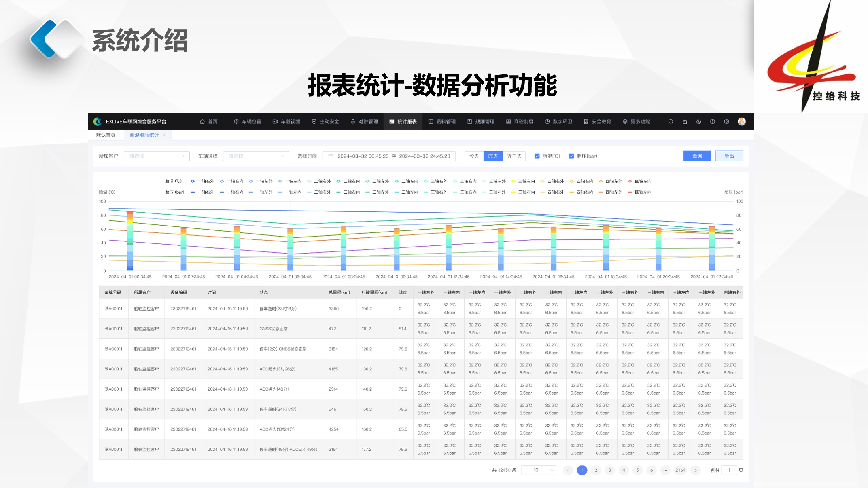Click the alarm clock reminder icon
The height and width of the screenshot is (488, 868).
pyautogui.click(x=698, y=122)
